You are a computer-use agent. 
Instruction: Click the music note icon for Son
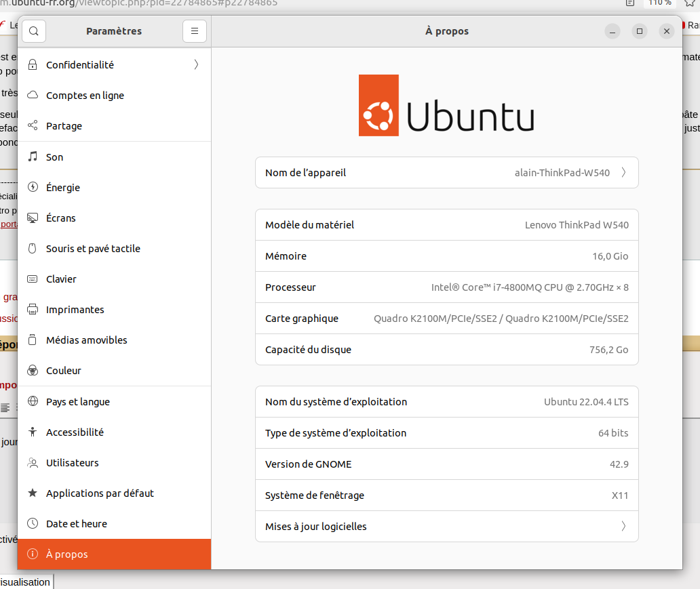point(33,157)
